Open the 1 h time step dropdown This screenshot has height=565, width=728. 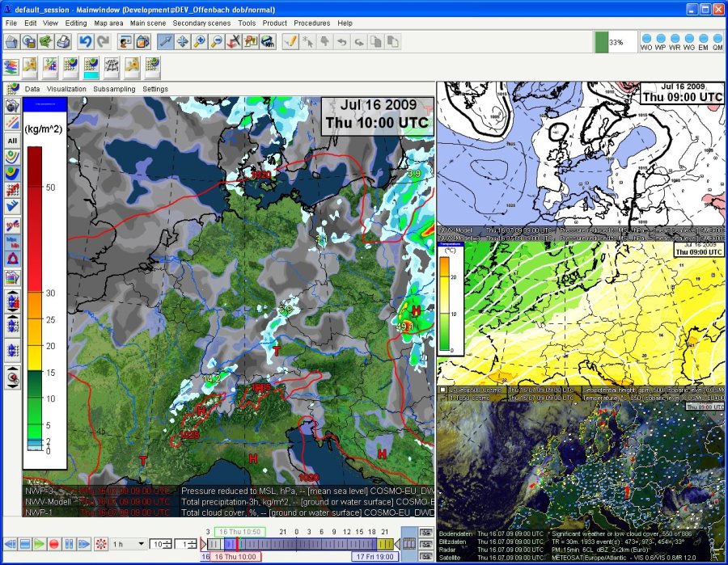pos(129,544)
